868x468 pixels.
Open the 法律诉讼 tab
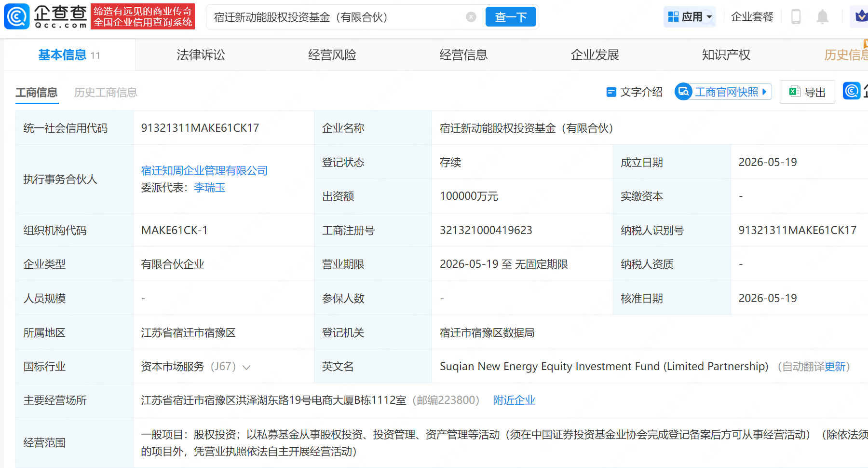point(201,55)
